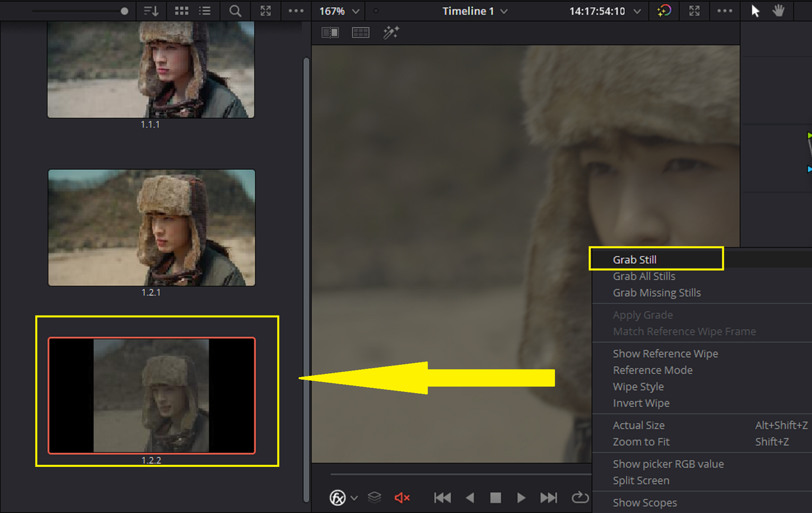Open the 167% viewer zoom dropdown
812x513 pixels.
[x=339, y=12]
